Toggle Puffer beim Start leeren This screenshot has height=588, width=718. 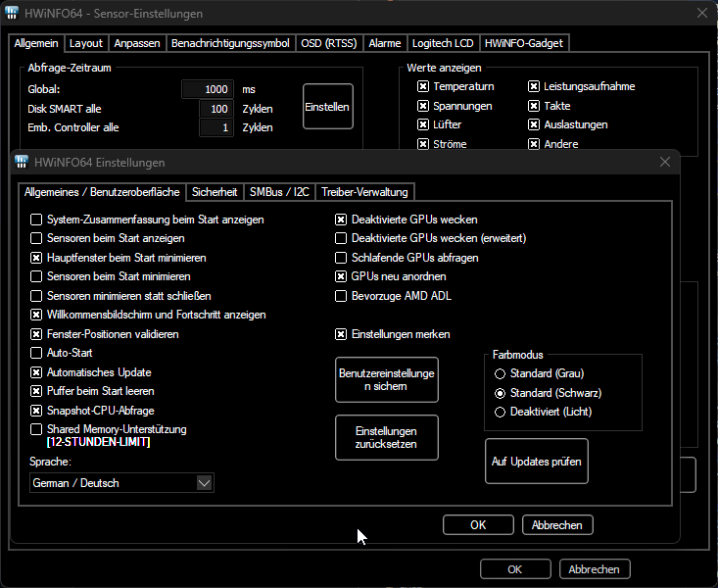(x=36, y=391)
